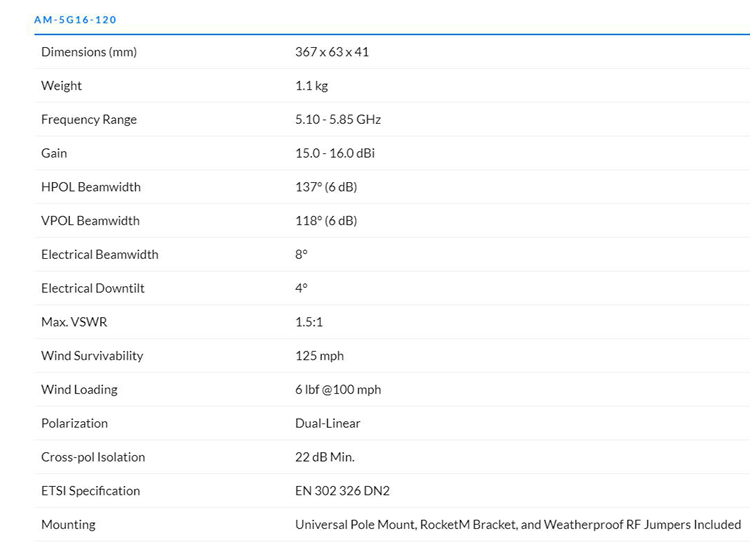This screenshot has height=543, width=750.
Task: Click the 1.1 kg weight value
Action: [311, 86]
